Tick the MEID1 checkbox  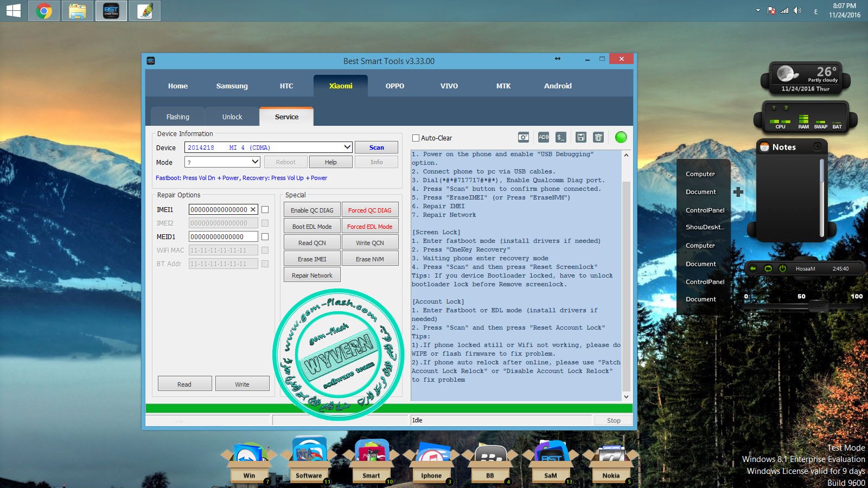click(x=265, y=236)
